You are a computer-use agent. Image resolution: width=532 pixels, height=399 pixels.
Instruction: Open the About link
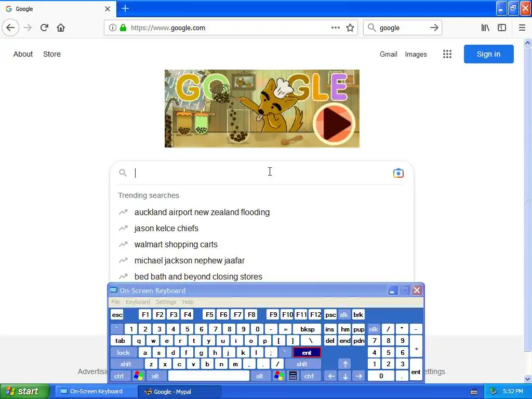point(23,54)
